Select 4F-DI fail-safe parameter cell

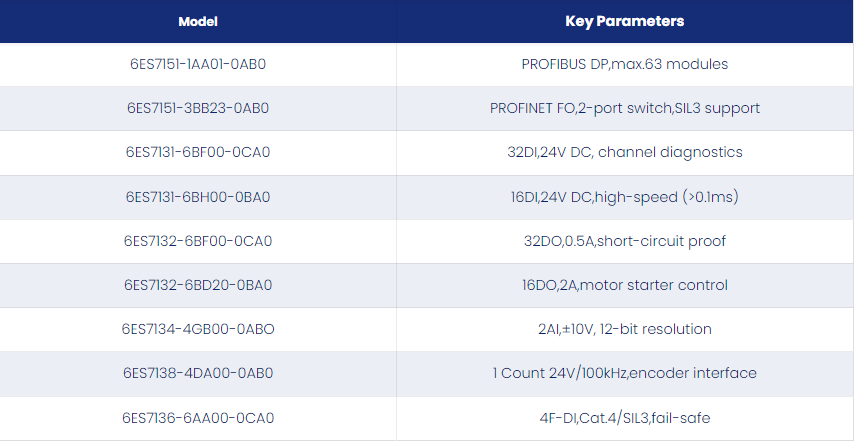pyautogui.click(x=625, y=419)
